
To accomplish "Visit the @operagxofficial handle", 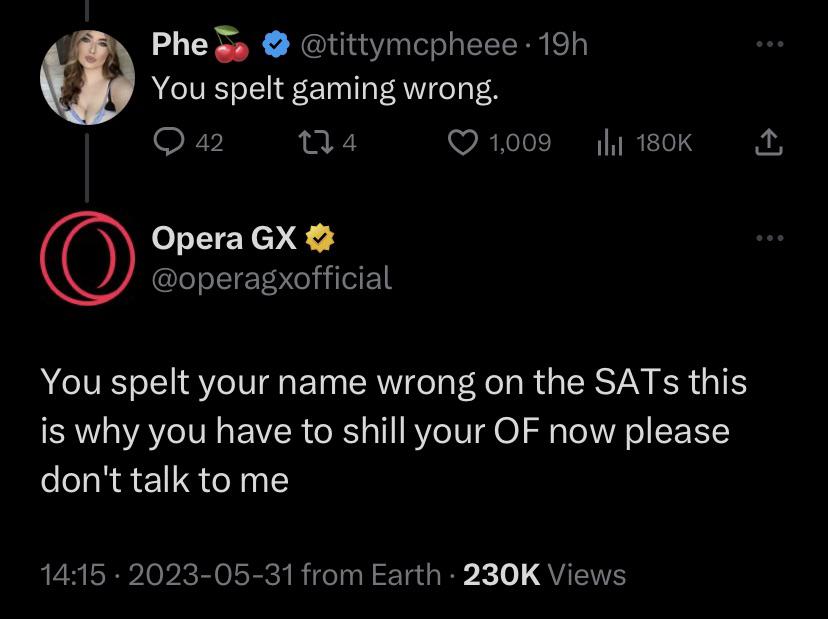I will [271, 277].
